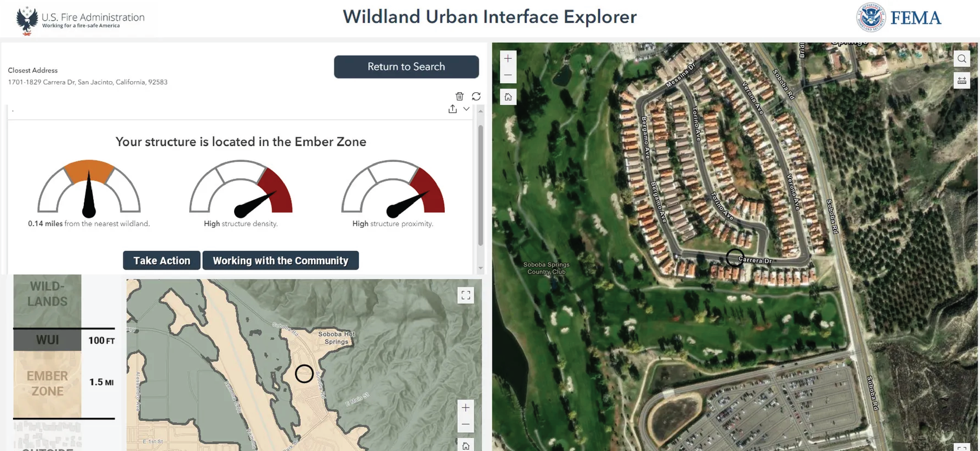Click the zoom out button on map
The width and height of the screenshot is (980, 451).
click(x=509, y=75)
